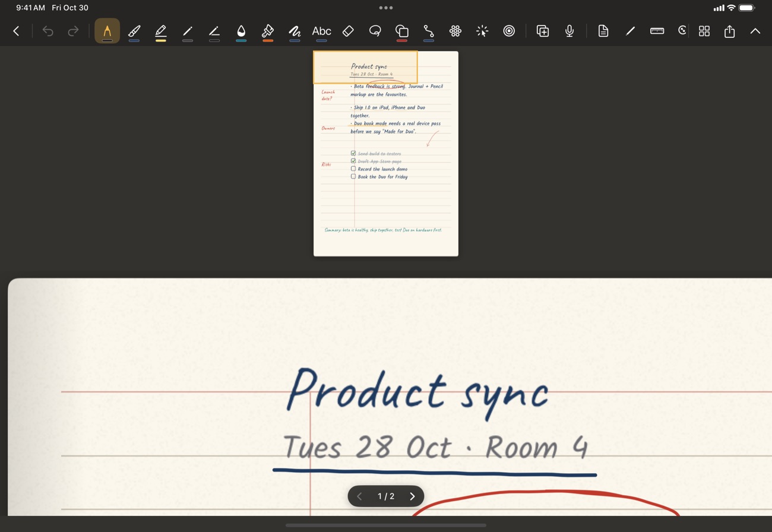Select the eraser tool

(349, 31)
